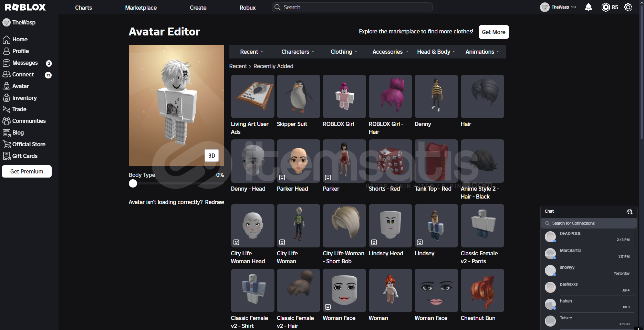Viewport: 644px width, 330px height.
Task: Expand the Accessories dropdown
Action: [x=390, y=52]
